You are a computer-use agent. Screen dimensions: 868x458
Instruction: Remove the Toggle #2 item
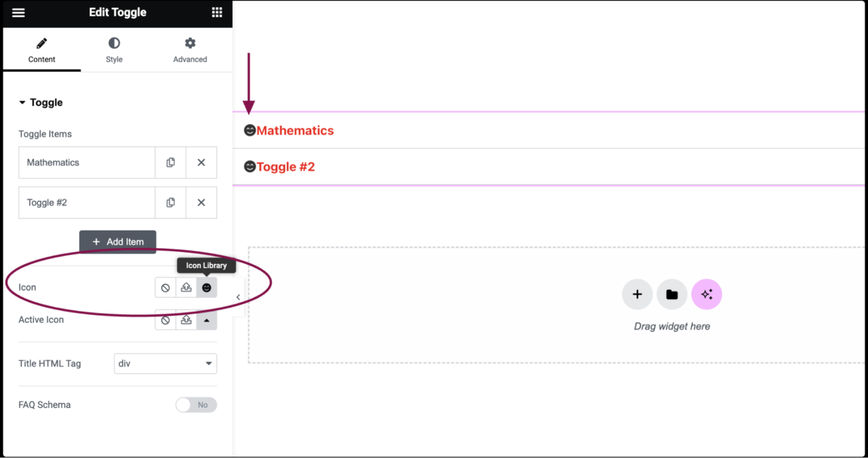pos(201,202)
